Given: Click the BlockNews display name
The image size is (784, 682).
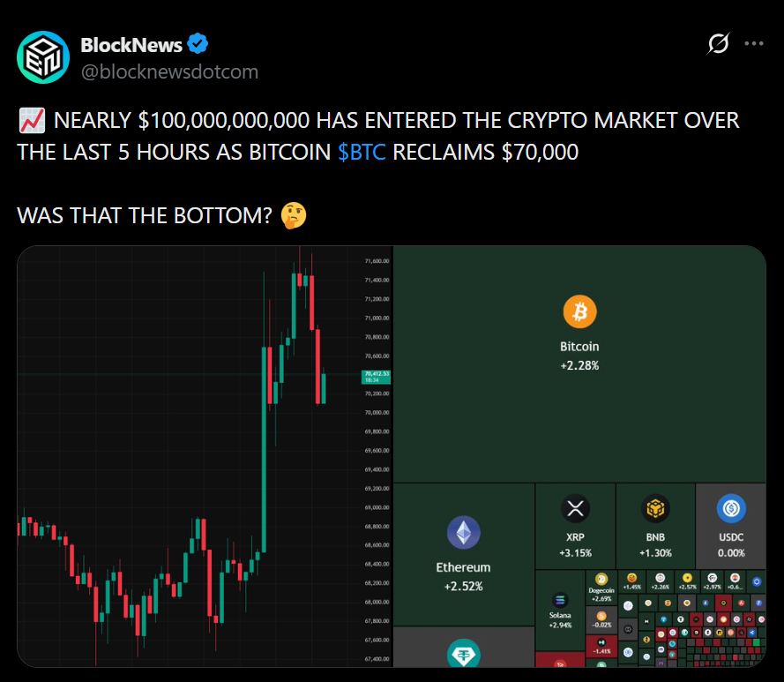Looking at the screenshot, I should tap(131, 44).
